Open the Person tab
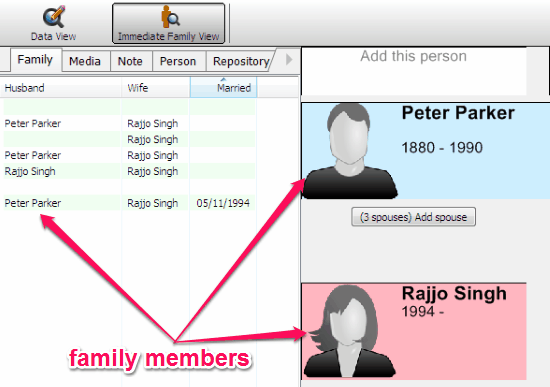 coord(179,61)
